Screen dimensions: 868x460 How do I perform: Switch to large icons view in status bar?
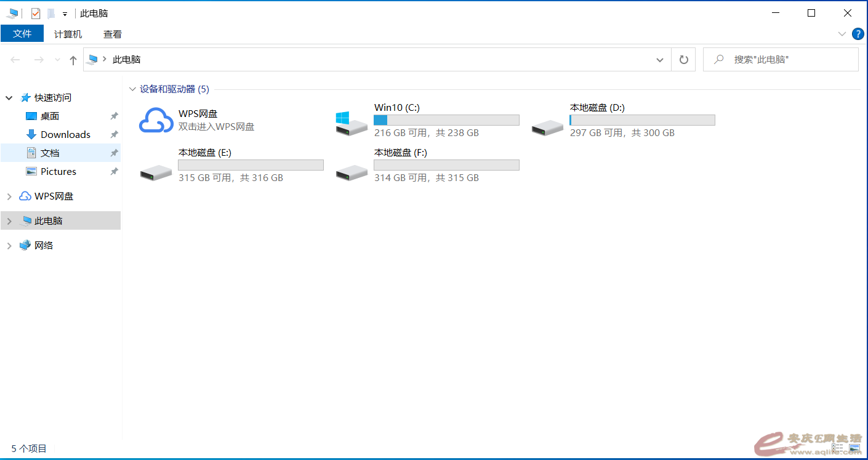click(x=854, y=448)
